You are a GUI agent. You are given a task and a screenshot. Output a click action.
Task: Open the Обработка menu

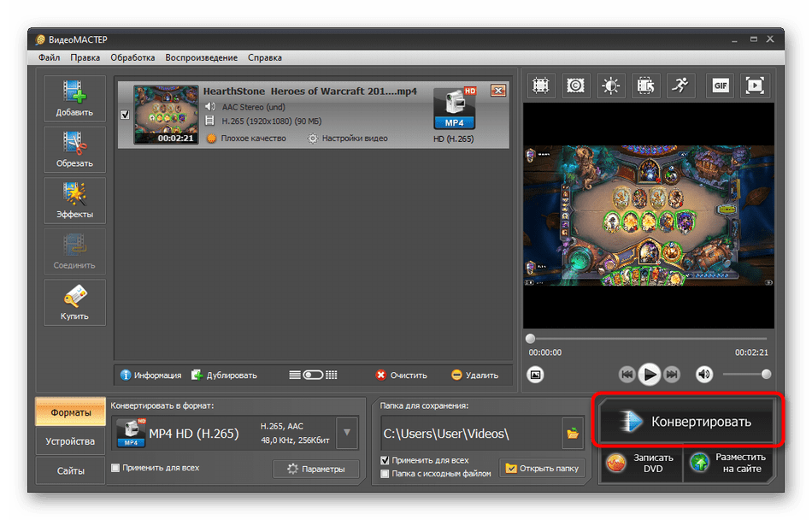tap(132, 57)
